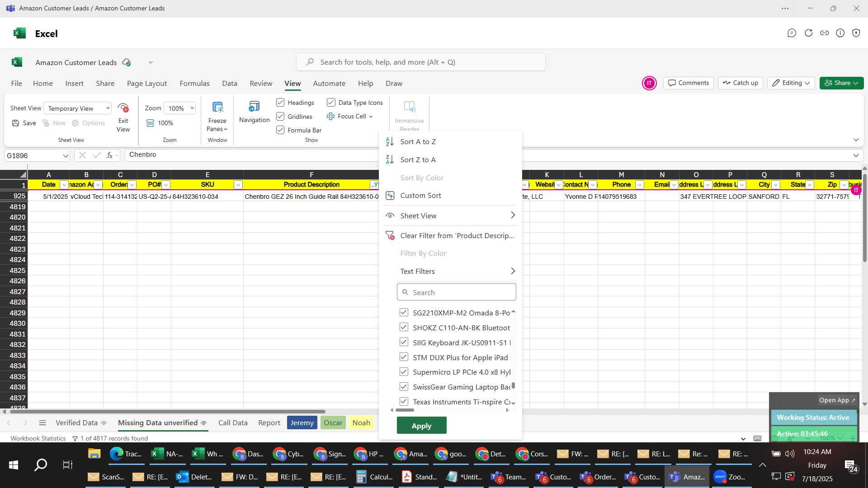Click the filter Search input box
The width and height of the screenshot is (868, 488).
(456, 292)
